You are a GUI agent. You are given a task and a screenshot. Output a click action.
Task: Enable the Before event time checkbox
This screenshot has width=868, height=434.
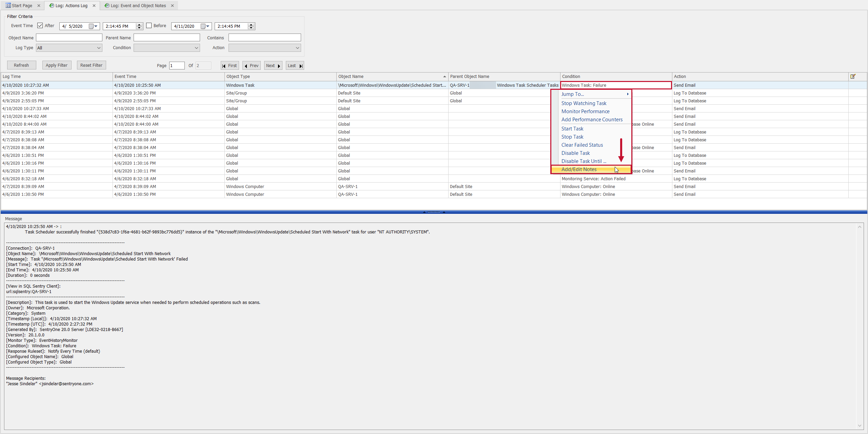(x=149, y=25)
